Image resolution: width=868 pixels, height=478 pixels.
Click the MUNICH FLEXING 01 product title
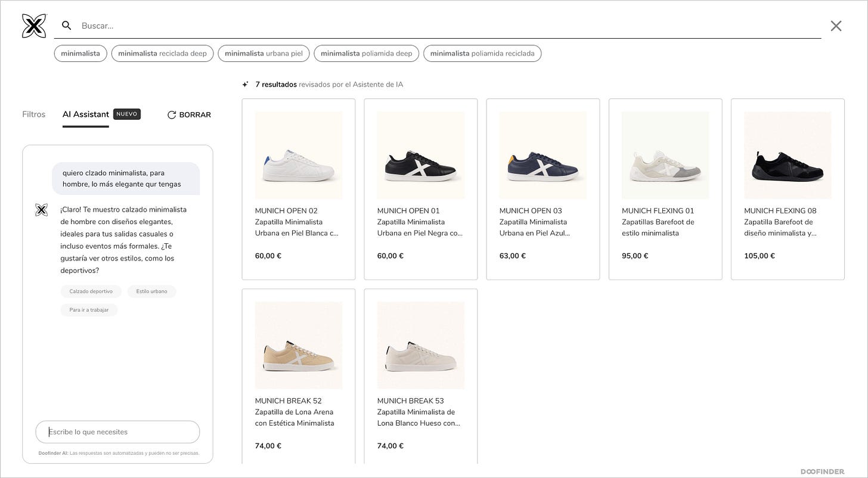pos(658,222)
